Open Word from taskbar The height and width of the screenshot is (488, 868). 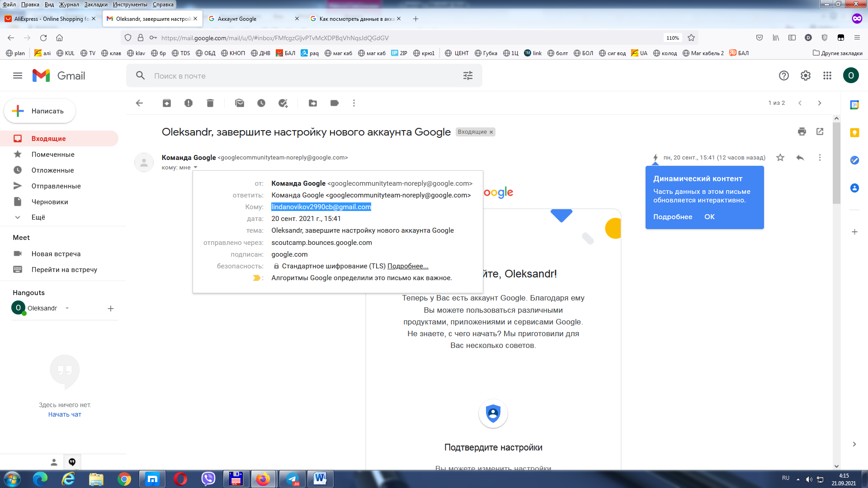[x=321, y=479]
